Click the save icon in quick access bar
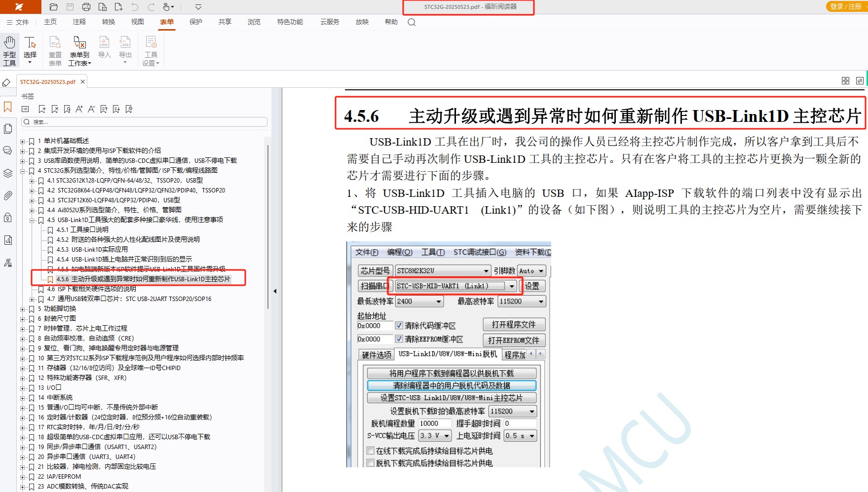Screen dimensions: 868x492 point(70,7)
